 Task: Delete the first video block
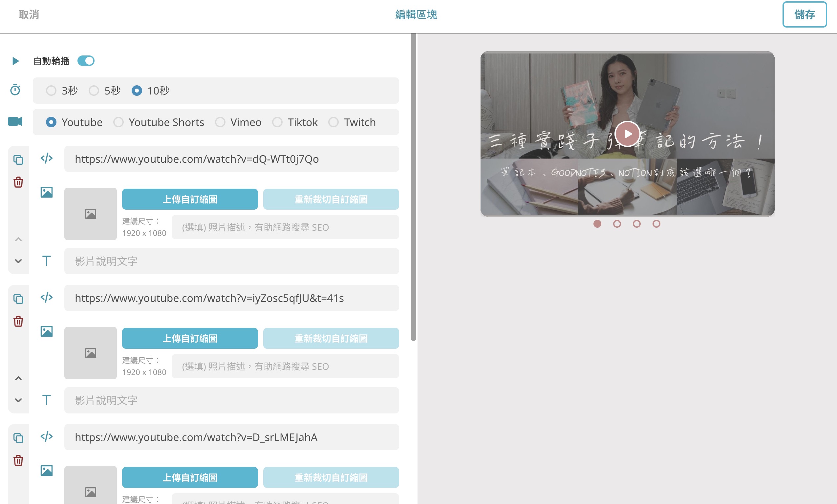coord(18,182)
